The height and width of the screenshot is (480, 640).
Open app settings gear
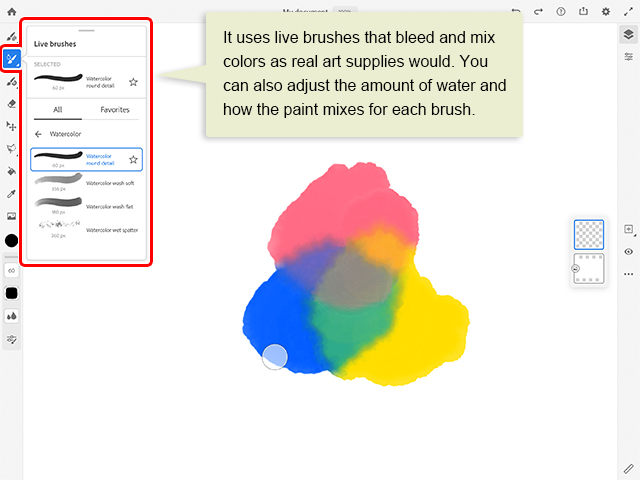[x=606, y=11]
